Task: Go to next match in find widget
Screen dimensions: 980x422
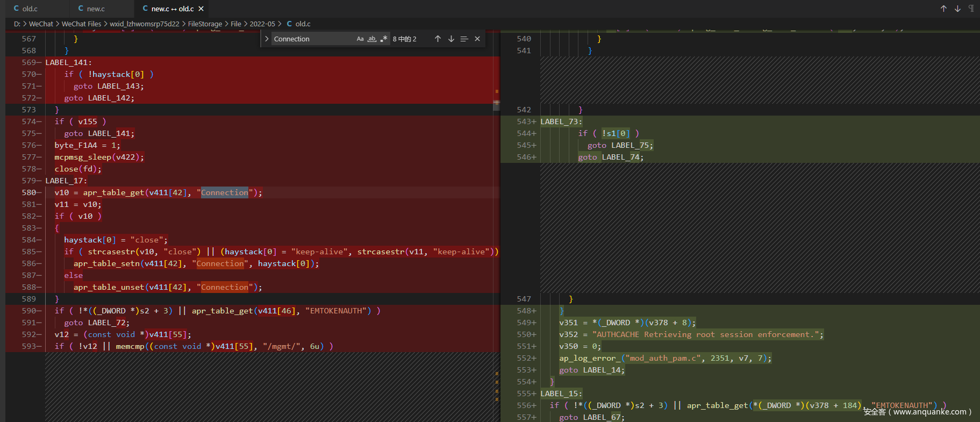Action: click(451, 39)
